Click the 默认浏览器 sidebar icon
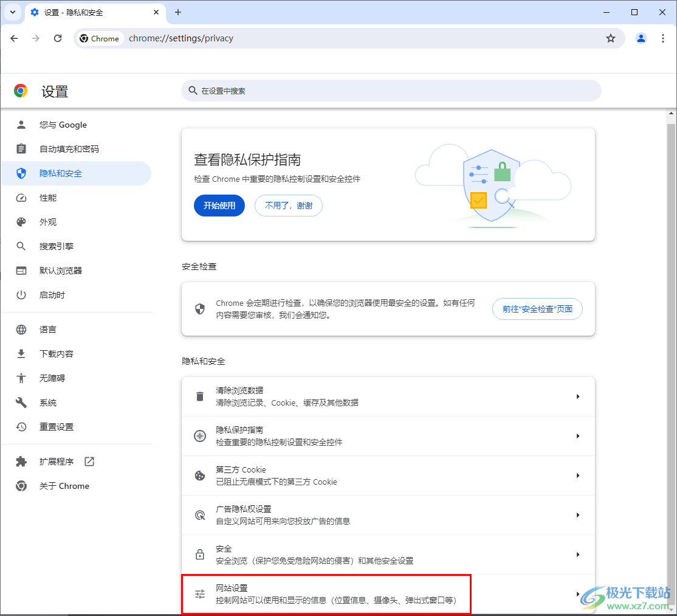The image size is (677, 616). [21, 271]
